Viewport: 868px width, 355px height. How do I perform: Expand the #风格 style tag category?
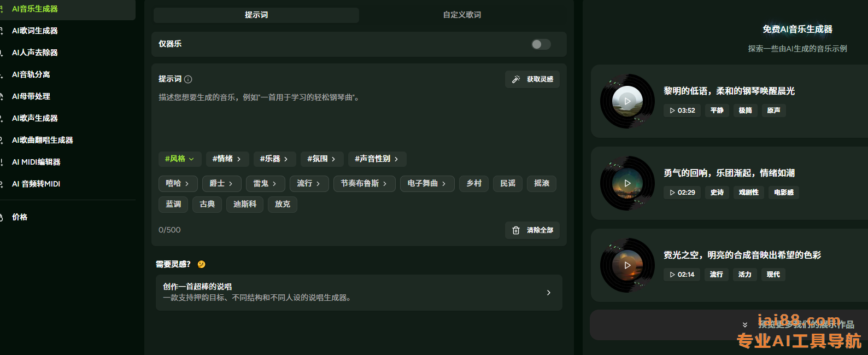point(179,159)
